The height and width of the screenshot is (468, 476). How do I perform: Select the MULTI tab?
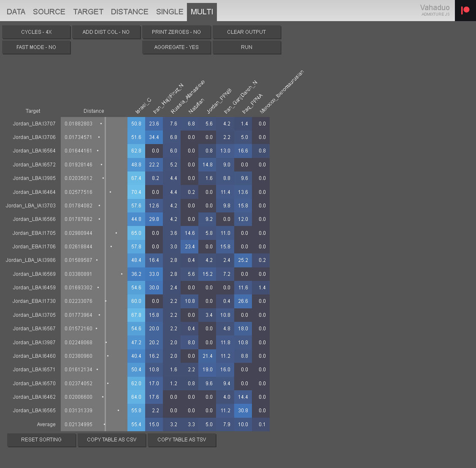click(202, 11)
